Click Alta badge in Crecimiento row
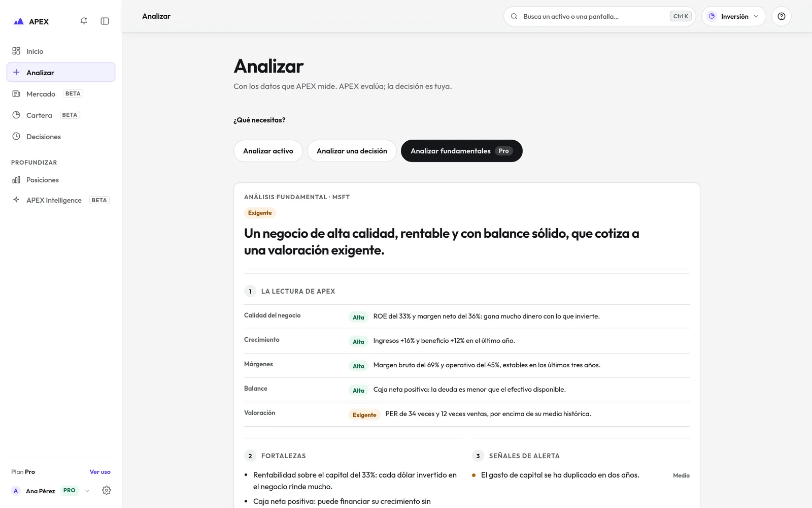This screenshot has height=508, width=812. pyautogui.click(x=358, y=342)
